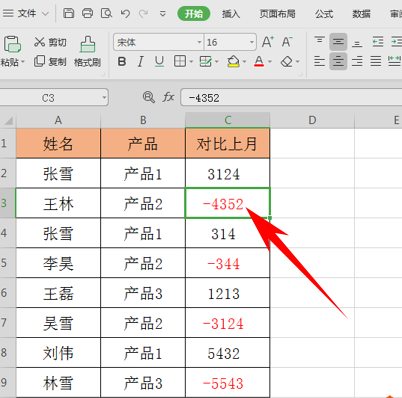The height and width of the screenshot is (398, 402).
Task: Decrease font size with A- icon
Action: [287, 42]
